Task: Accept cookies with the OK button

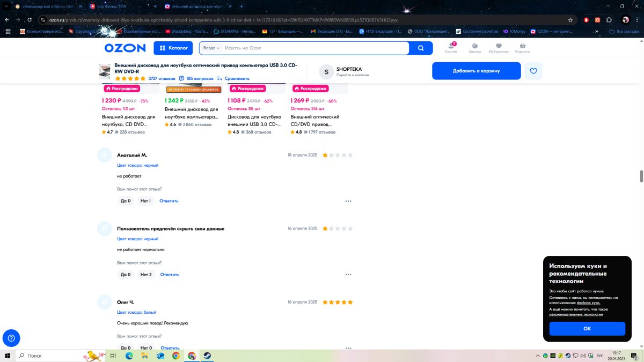Action: (x=587, y=328)
